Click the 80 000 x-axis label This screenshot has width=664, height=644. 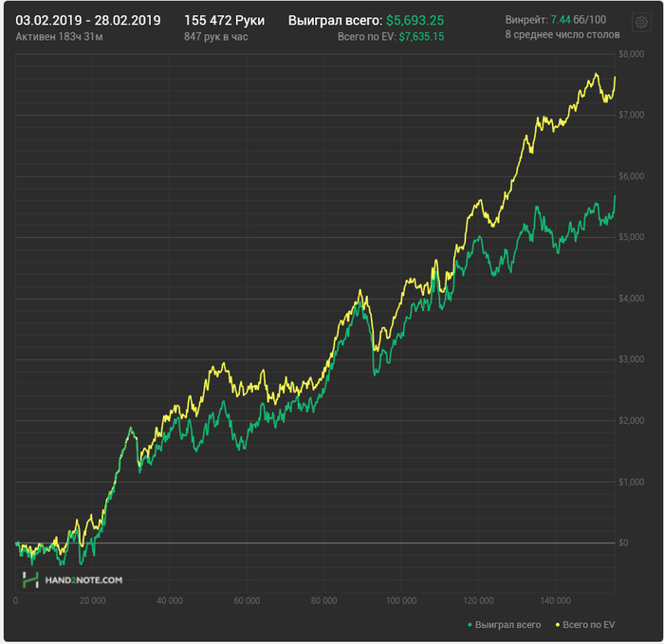pyautogui.click(x=324, y=601)
